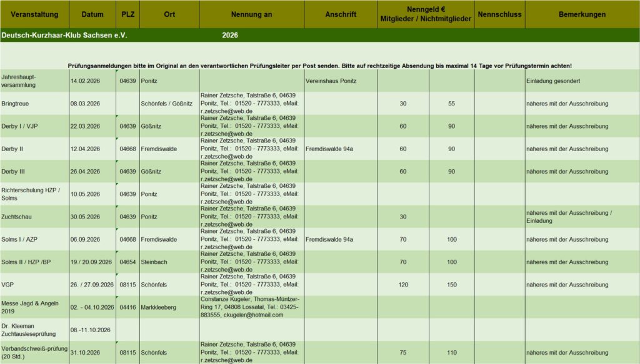Click the "Veranstaltung" column header
Viewport: 640px width, 364px height.
[34, 14]
